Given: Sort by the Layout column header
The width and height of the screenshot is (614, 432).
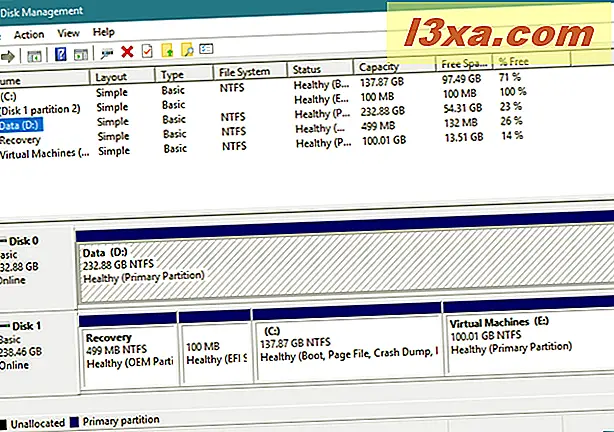Looking at the screenshot, I should click(122, 76).
